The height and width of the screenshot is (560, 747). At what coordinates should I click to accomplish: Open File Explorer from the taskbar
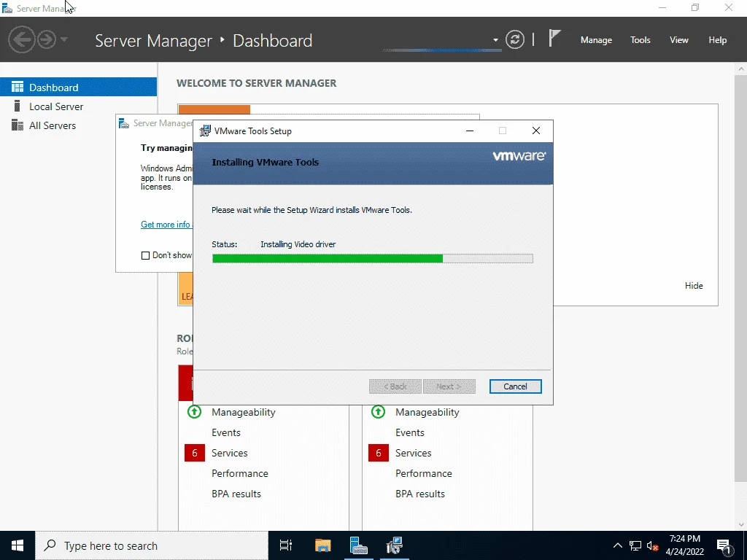point(322,545)
